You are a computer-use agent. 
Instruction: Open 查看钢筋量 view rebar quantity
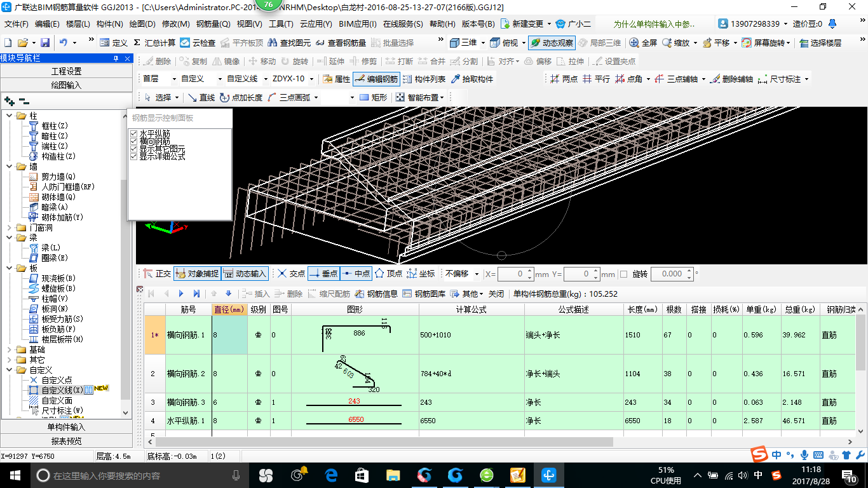(341, 43)
